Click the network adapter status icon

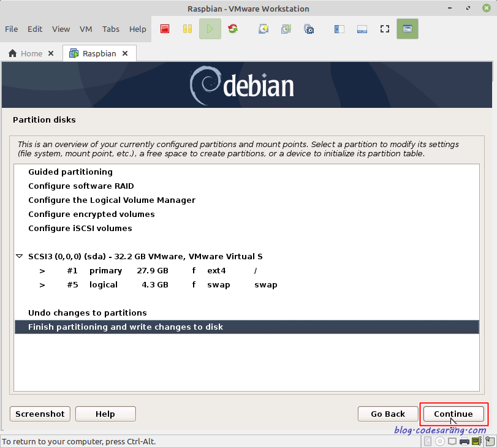click(452, 441)
